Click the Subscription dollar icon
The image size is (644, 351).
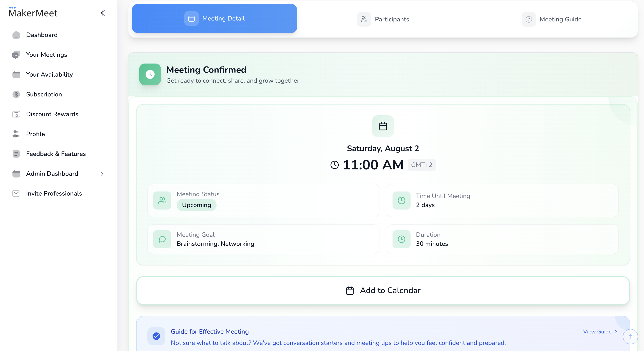[x=16, y=94]
